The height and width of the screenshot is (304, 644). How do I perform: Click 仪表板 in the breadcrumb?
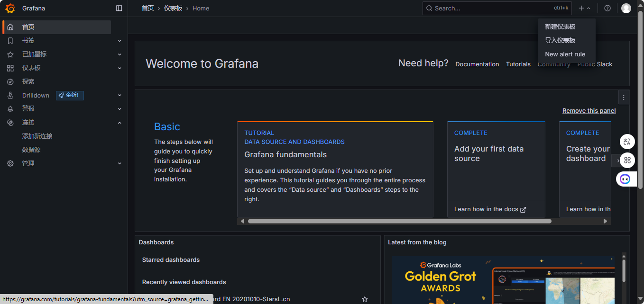coord(173,8)
